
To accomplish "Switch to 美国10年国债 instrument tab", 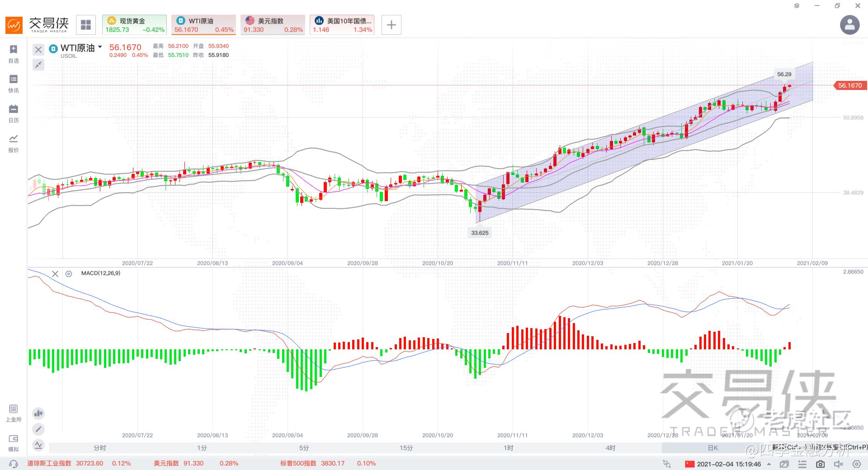I will pyautogui.click(x=342, y=25).
